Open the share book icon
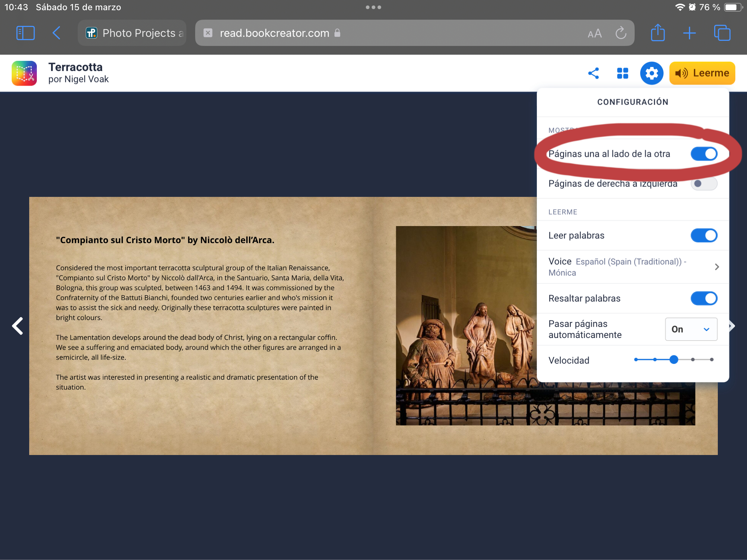The height and width of the screenshot is (560, 747). point(593,73)
